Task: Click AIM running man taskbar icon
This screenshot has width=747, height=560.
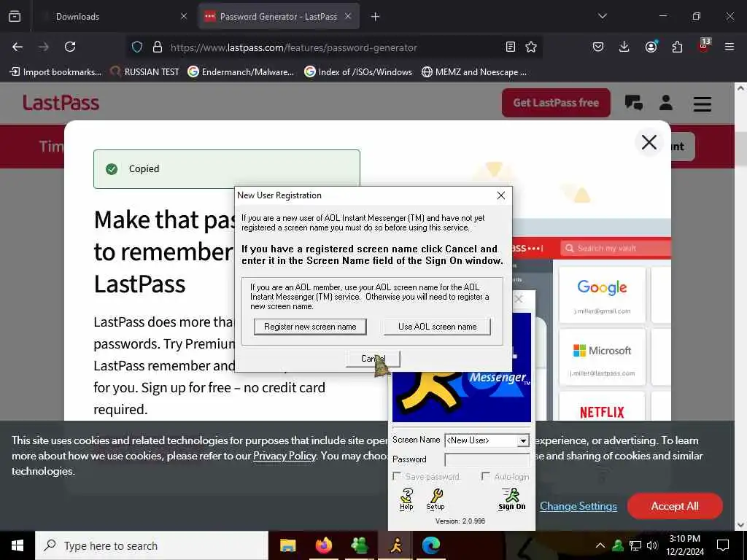Action: (396, 545)
